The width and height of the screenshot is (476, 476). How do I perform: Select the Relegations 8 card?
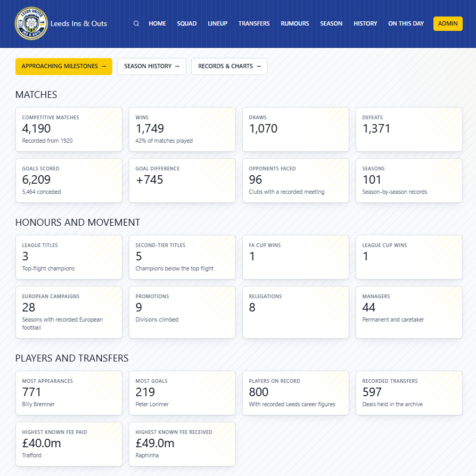coord(296,312)
